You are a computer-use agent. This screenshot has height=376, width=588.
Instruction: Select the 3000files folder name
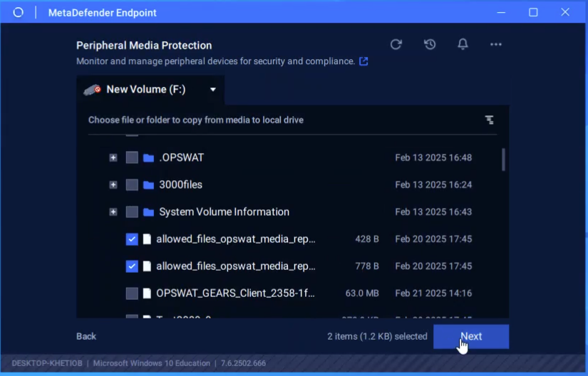[181, 184]
